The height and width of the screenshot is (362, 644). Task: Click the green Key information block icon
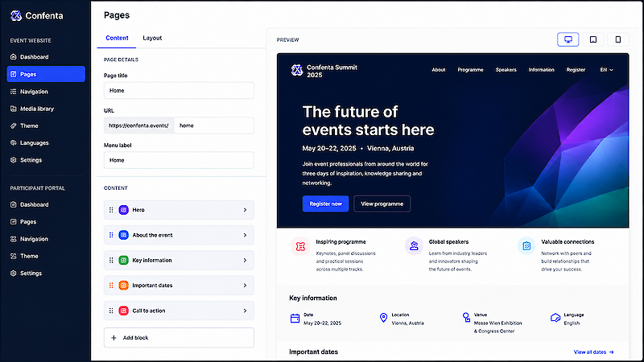point(124,260)
